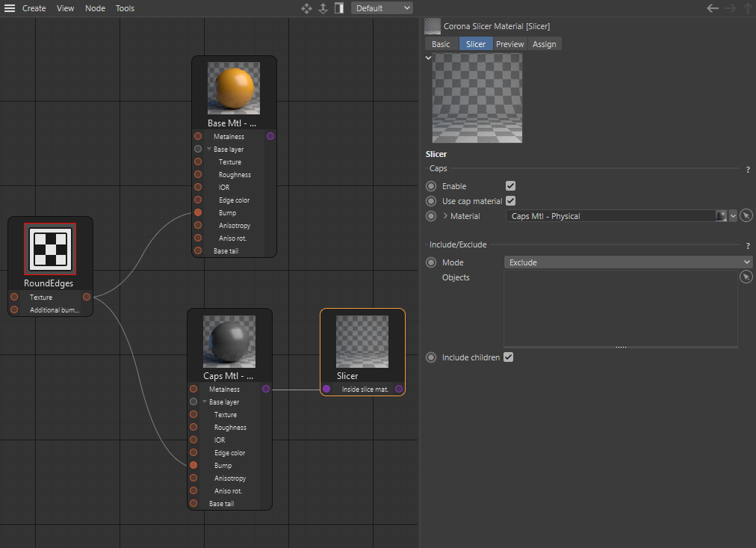Click the Caps Mtl material thumbnail icon

click(722, 215)
